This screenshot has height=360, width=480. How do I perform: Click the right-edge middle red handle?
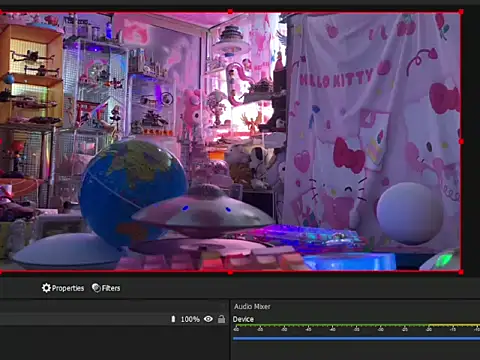(x=462, y=142)
